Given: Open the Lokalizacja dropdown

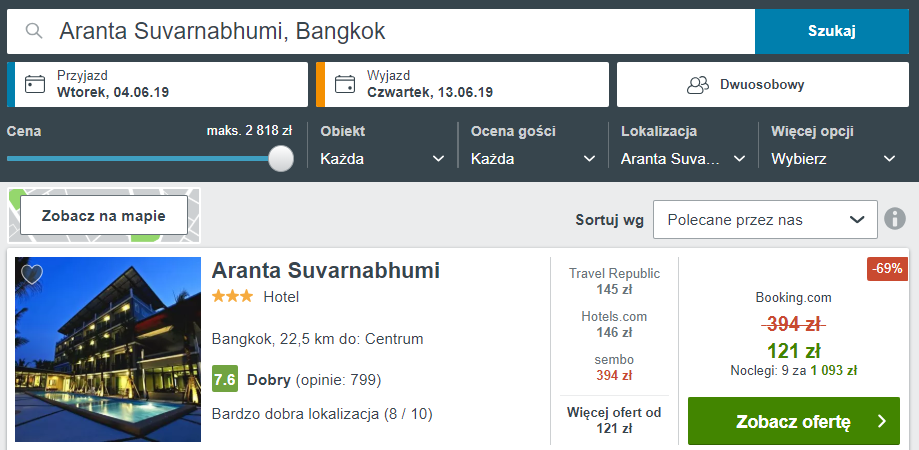Looking at the screenshot, I should tap(683, 158).
